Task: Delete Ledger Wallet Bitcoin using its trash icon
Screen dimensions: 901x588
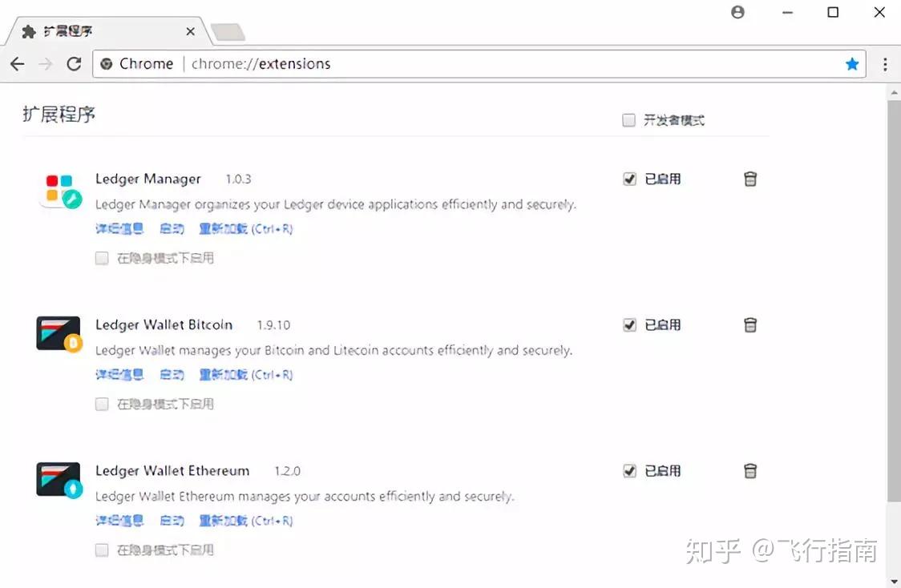Action: pos(750,324)
